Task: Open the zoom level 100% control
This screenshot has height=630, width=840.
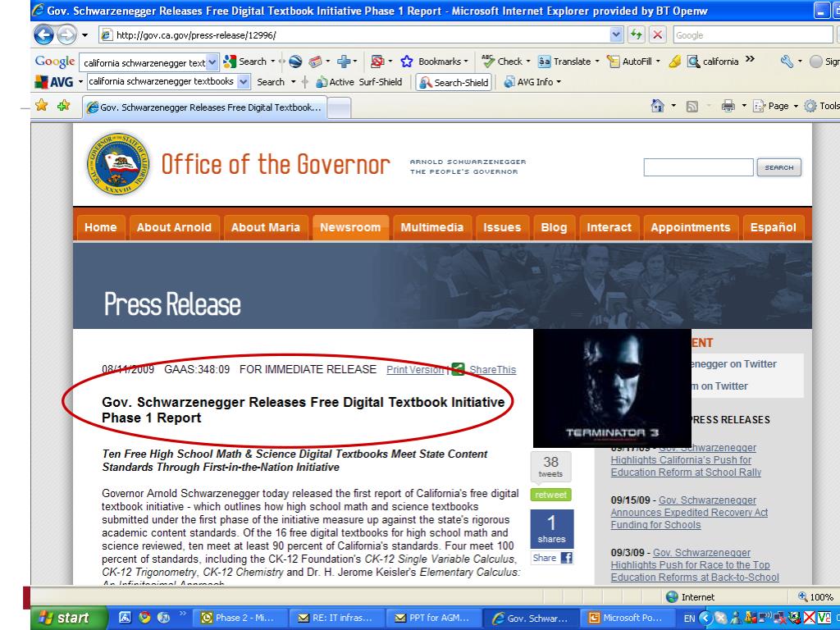Action: pos(817,597)
